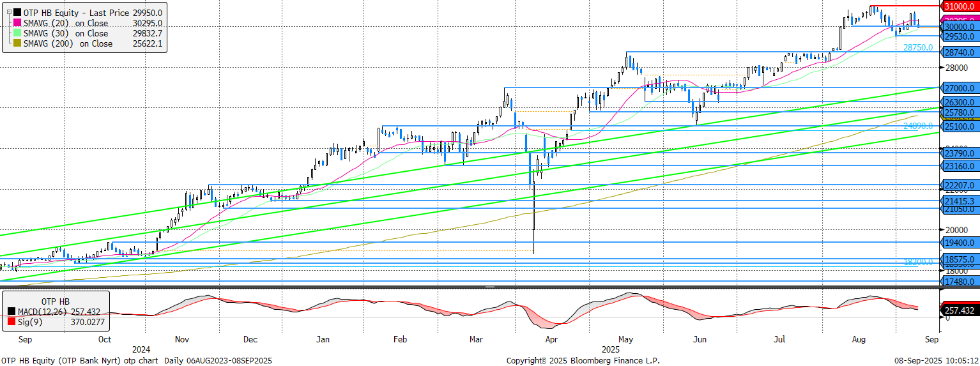Click the 24890.0 annotation on the chart
This screenshot has height=366, width=980.
918,126
